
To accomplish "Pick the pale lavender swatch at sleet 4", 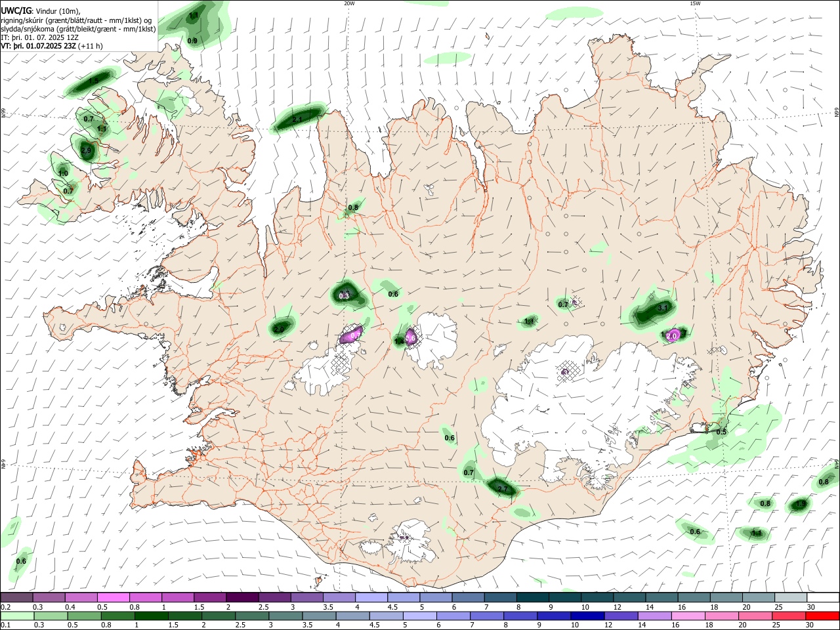I will 371,597.
